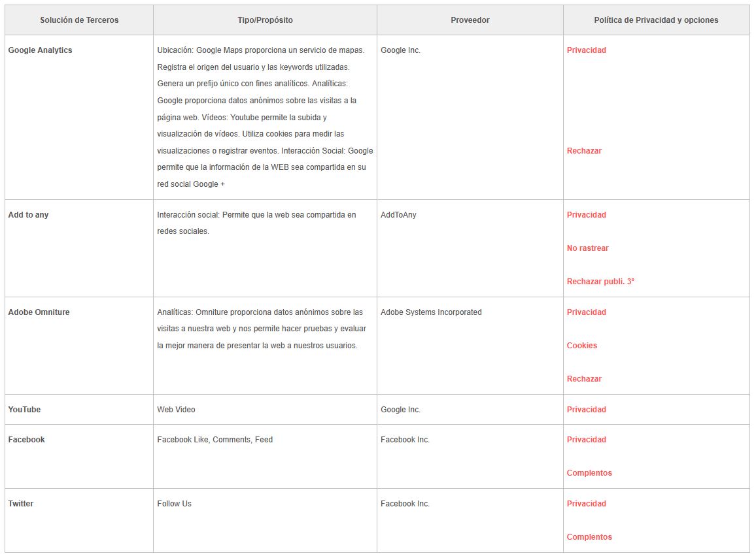
Task: Click the Solución de Terceros column header
Action: pos(79,20)
